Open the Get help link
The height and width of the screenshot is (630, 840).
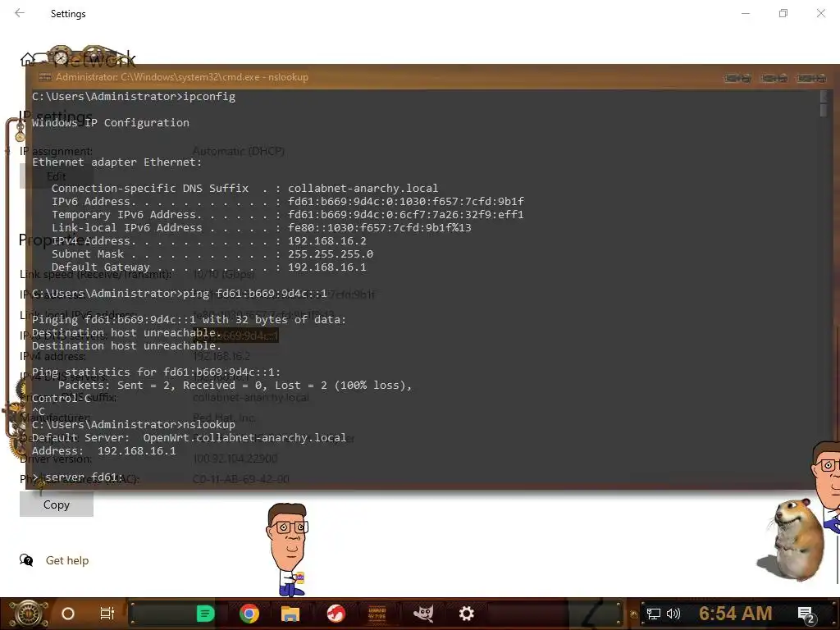pyautogui.click(x=67, y=560)
